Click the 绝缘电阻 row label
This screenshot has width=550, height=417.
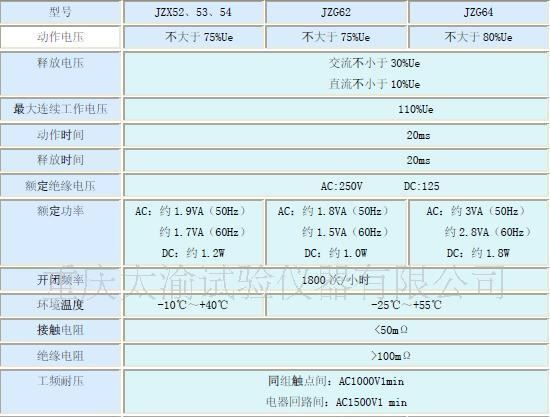[60, 356]
